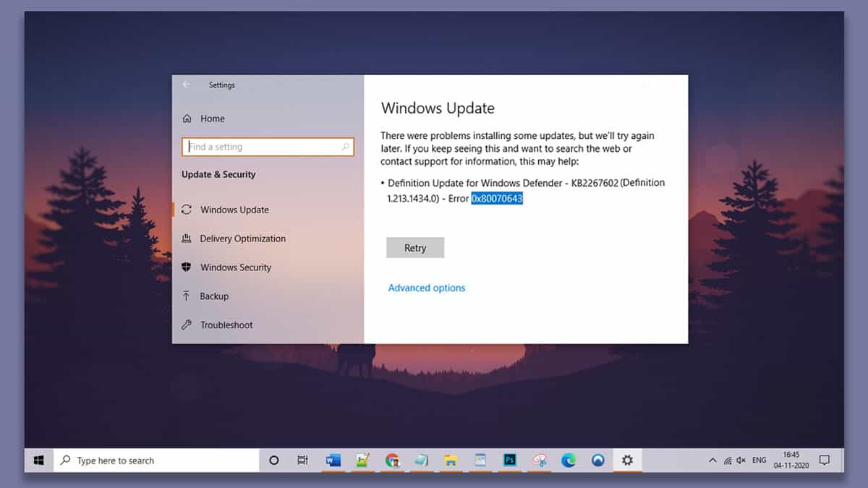
Task: Switch to Google Chrome on the taskbar
Action: click(393, 460)
